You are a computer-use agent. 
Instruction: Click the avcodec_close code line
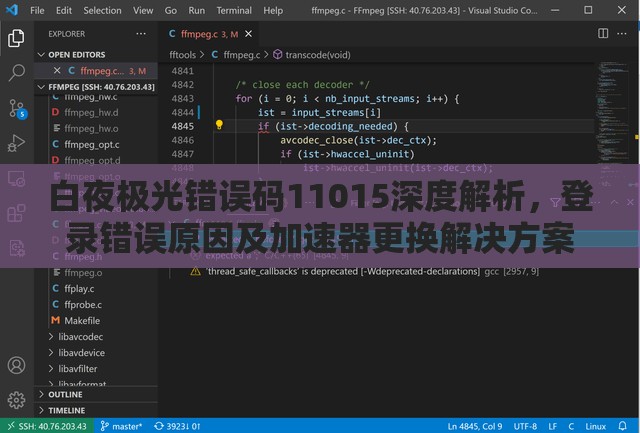[x=358, y=140]
